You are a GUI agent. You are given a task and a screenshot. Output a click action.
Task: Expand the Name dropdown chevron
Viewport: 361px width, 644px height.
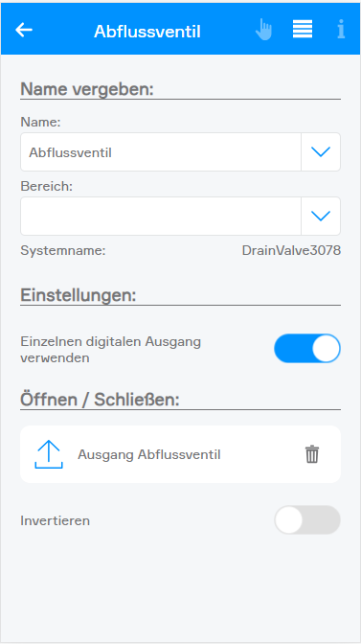[321, 152]
